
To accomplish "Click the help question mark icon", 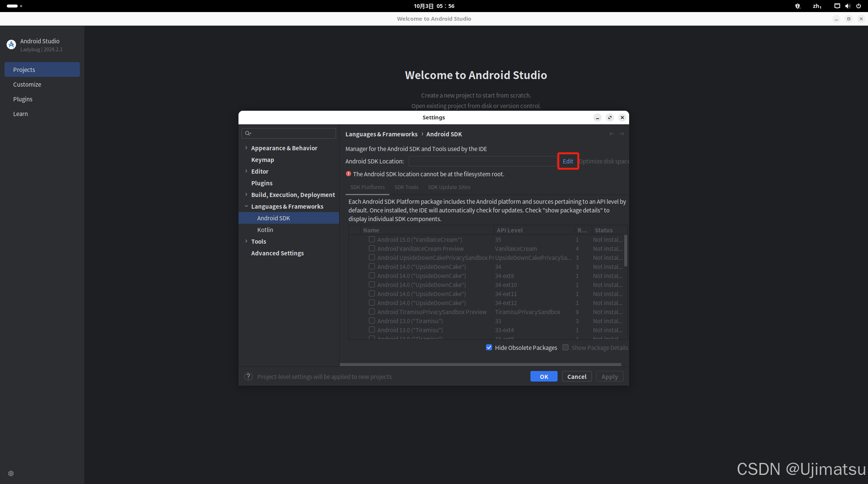I will point(248,376).
